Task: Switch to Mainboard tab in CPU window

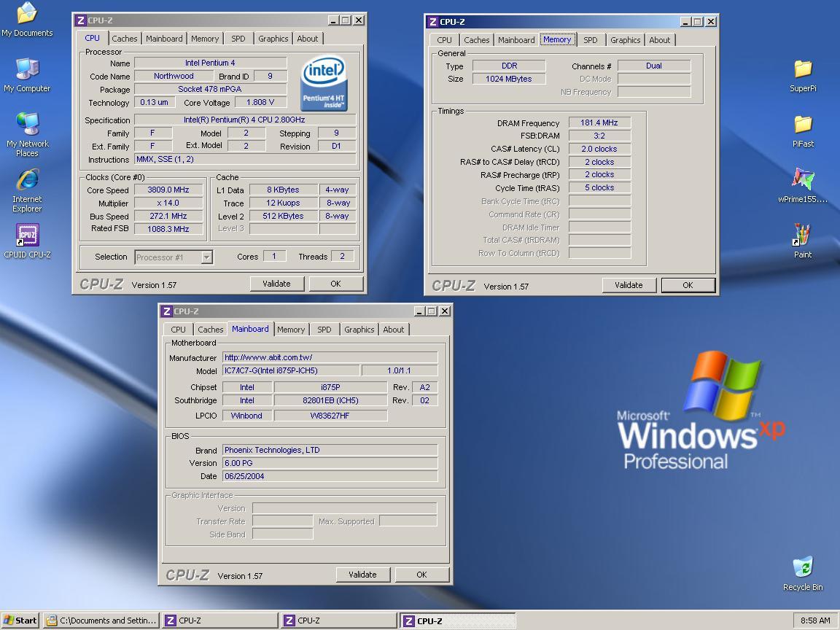Action: tap(164, 39)
